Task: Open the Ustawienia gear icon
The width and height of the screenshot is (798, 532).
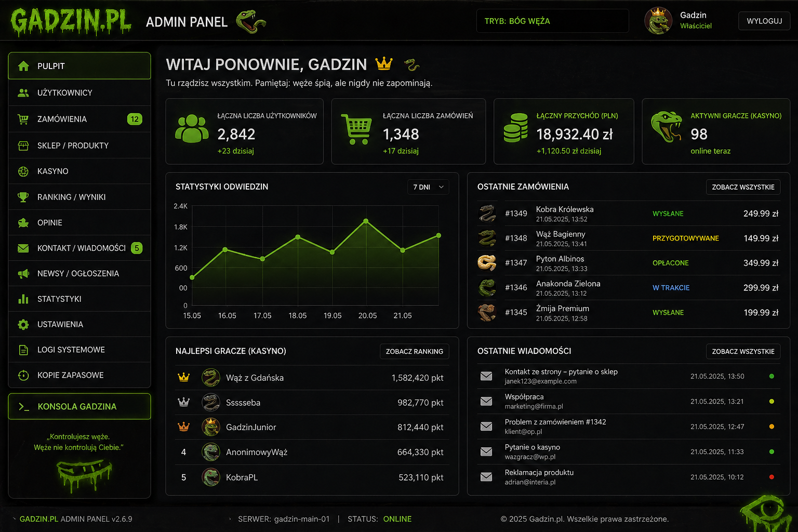Action: point(23,324)
